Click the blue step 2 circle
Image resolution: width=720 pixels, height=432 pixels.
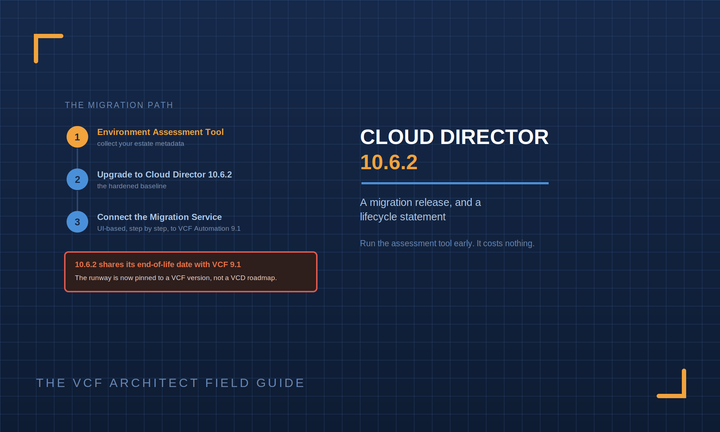(x=77, y=180)
